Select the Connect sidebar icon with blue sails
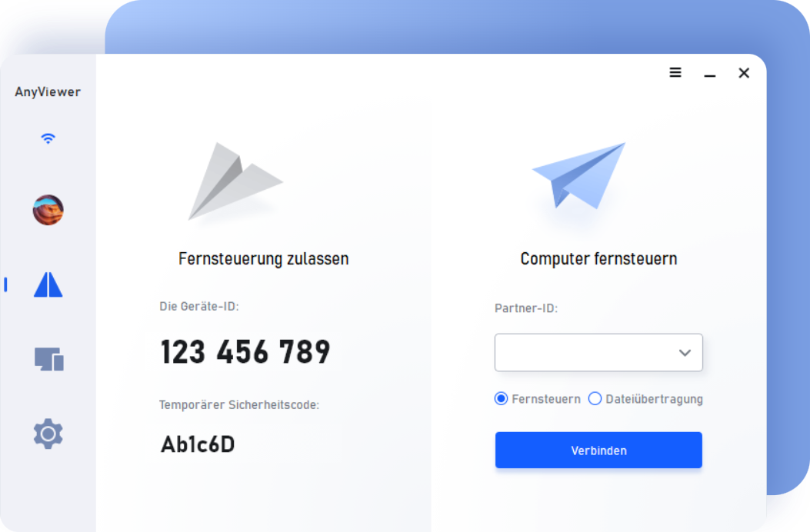 pyautogui.click(x=48, y=284)
